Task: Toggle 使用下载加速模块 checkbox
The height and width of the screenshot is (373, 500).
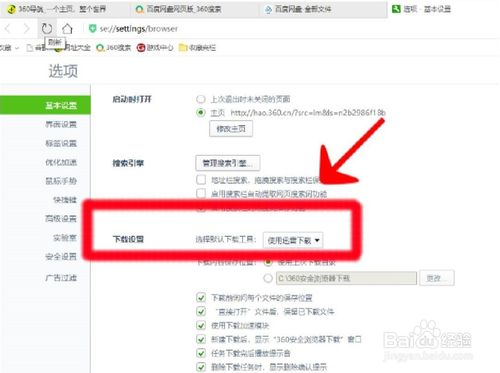Action: [201, 325]
